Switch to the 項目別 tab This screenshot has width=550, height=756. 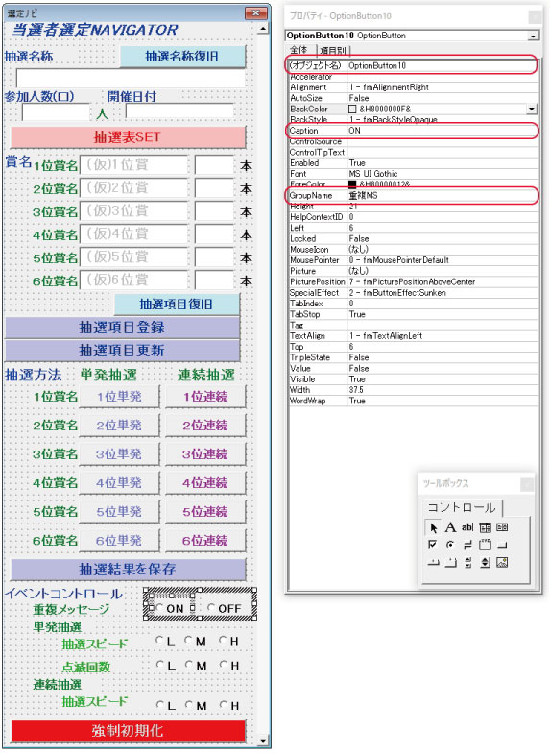click(x=333, y=50)
